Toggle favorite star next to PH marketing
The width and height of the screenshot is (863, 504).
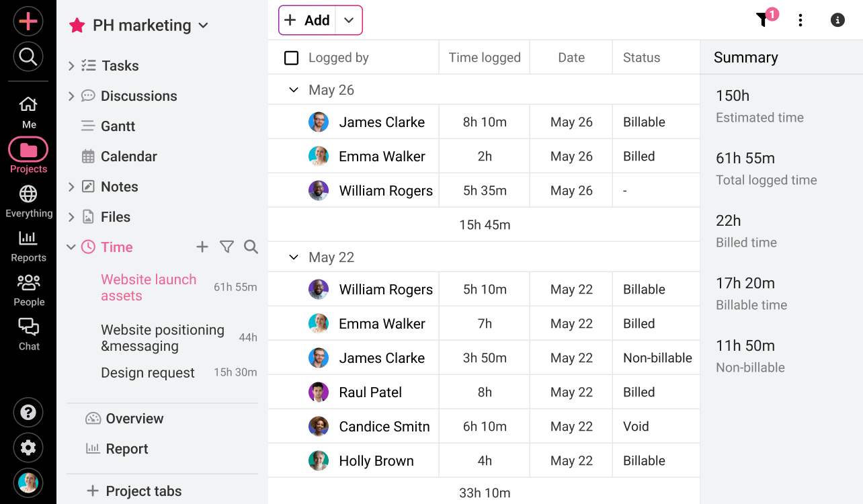coord(76,25)
